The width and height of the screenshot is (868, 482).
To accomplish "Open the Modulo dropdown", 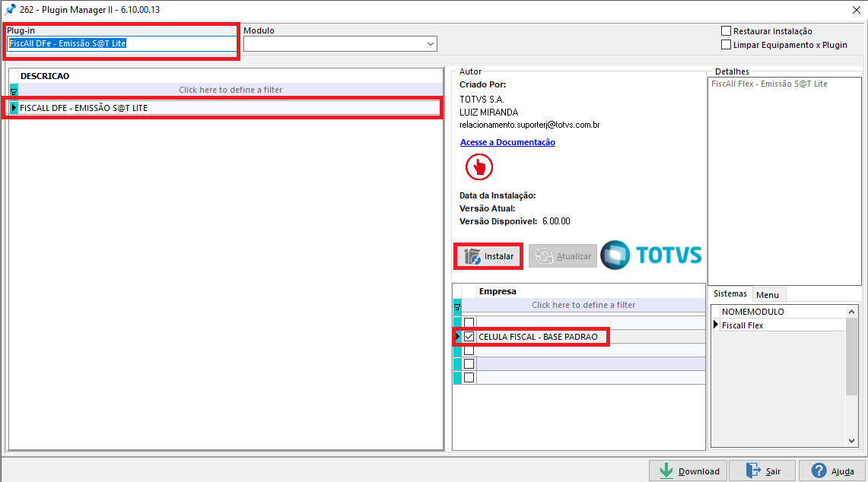I will (430, 44).
